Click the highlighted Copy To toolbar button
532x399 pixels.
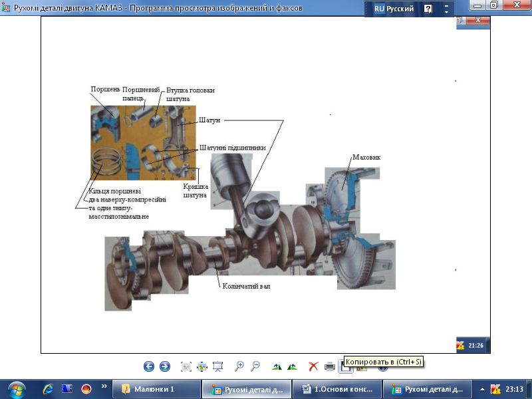345,366
